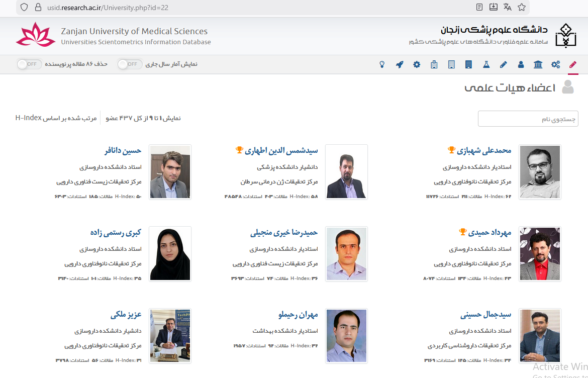Click the blue pencil icon in navigation

point(503,64)
